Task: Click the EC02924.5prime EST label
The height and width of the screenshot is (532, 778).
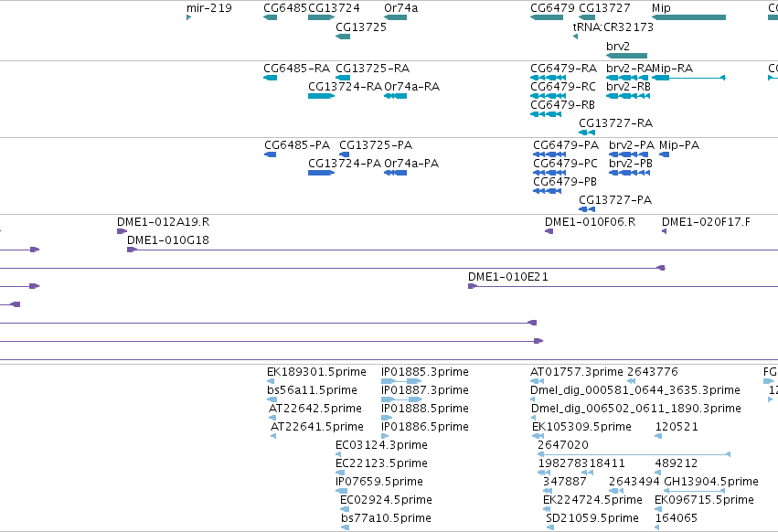Action: click(x=386, y=500)
